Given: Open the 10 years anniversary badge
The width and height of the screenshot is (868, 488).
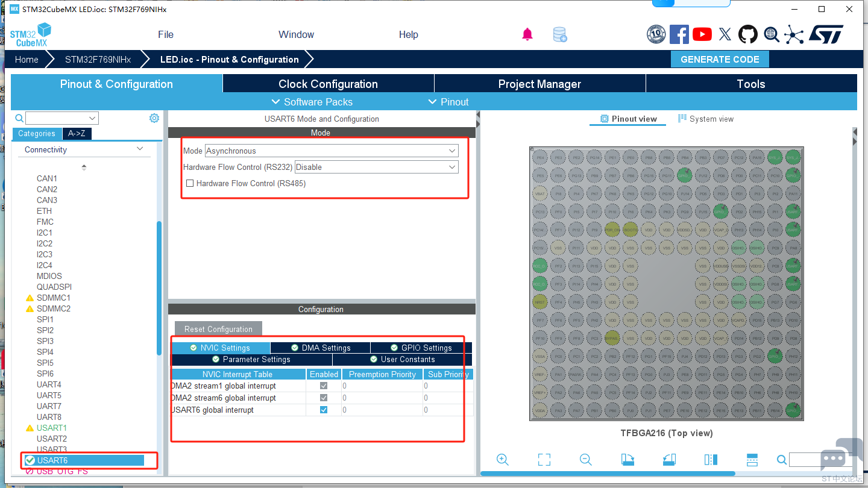Looking at the screenshot, I should 656,34.
